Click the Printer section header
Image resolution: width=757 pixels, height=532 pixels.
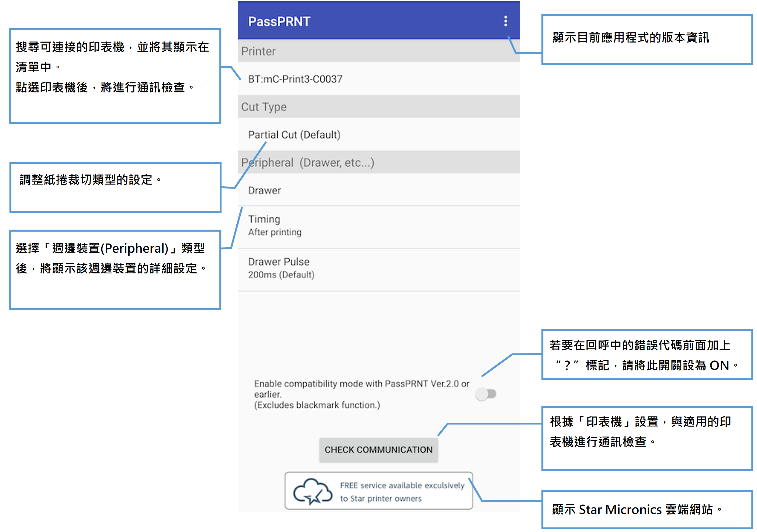click(x=378, y=51)
